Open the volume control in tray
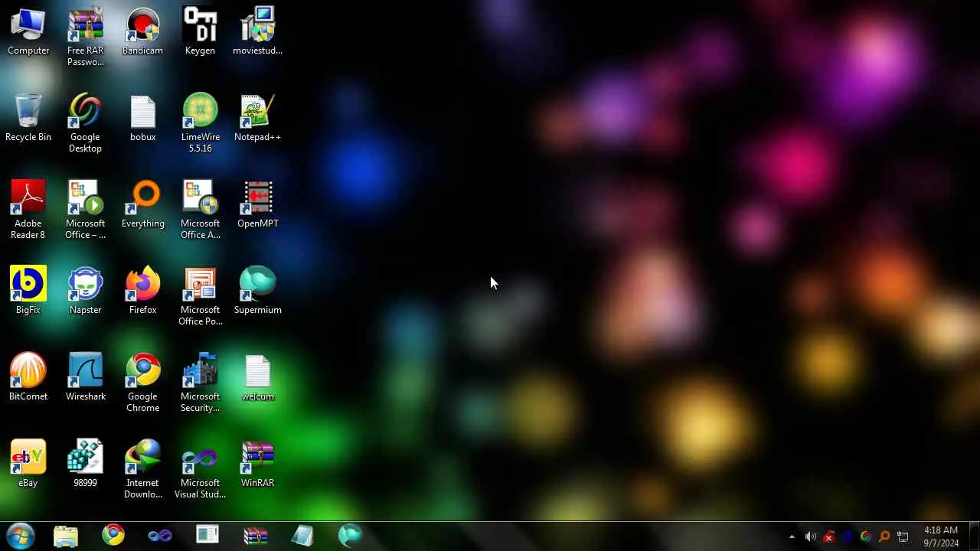 pyautogui.click(x=811, y=536)
